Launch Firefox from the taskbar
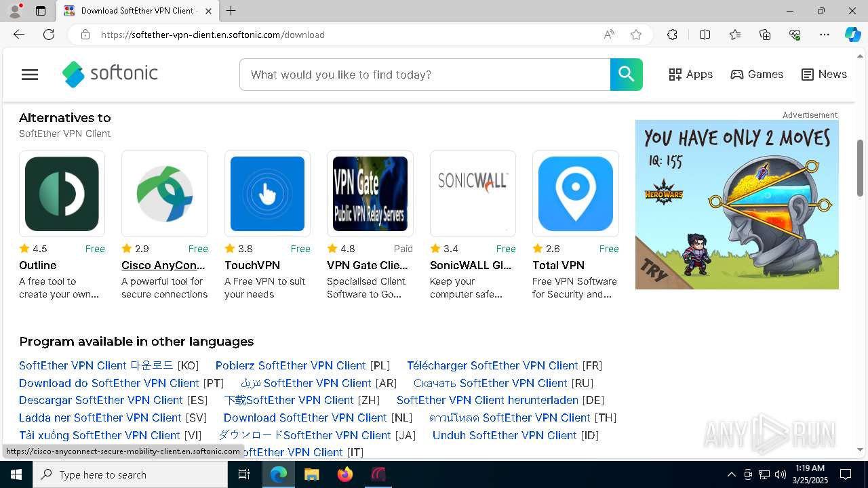 point(345,474)
